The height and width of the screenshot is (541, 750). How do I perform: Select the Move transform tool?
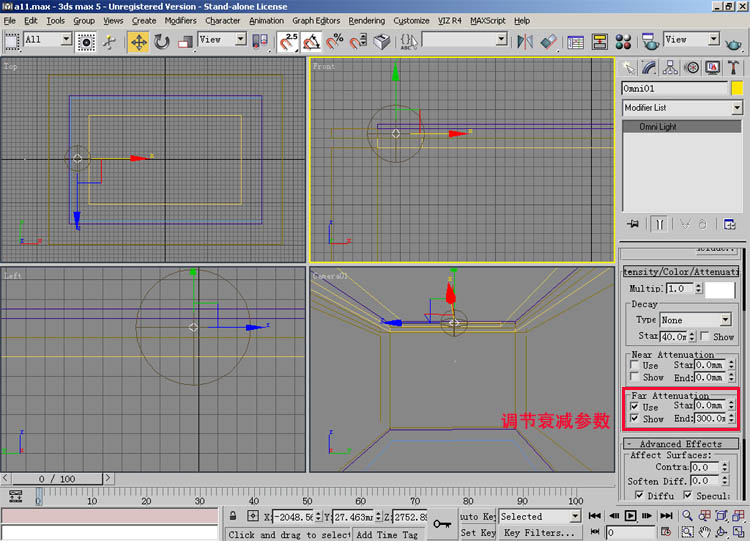[x=138, y=41]
